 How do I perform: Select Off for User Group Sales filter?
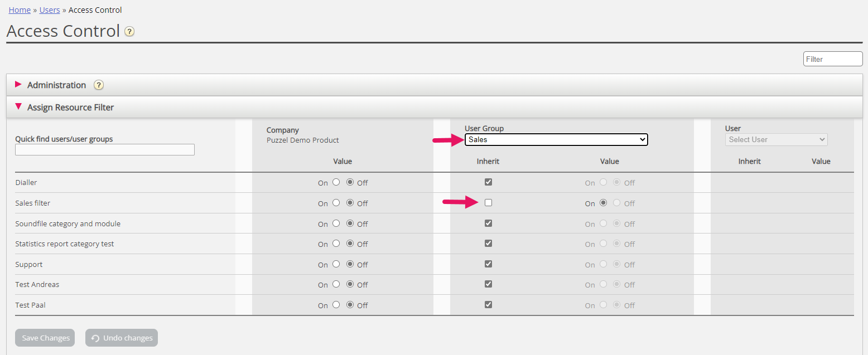click(616, 203)
